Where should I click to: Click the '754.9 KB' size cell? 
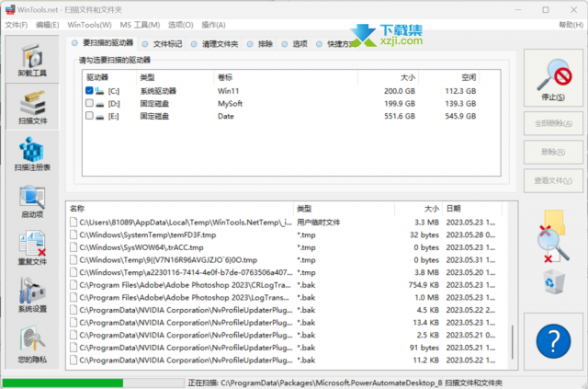(x=424, y=285)
